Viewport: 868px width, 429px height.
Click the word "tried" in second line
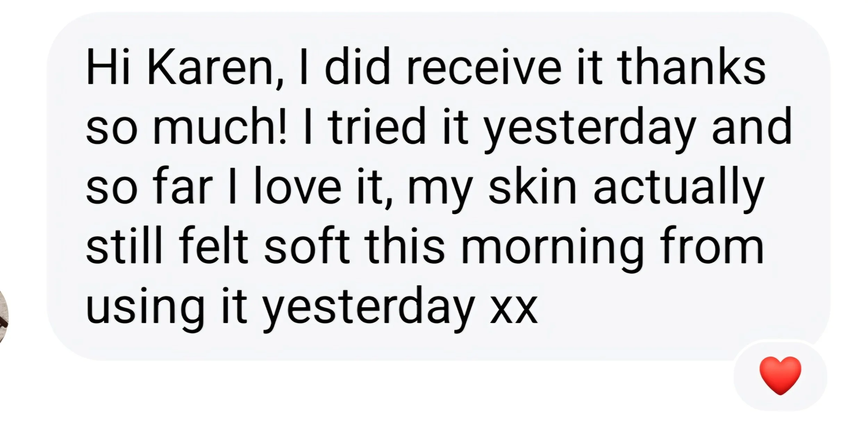point(378,126)
